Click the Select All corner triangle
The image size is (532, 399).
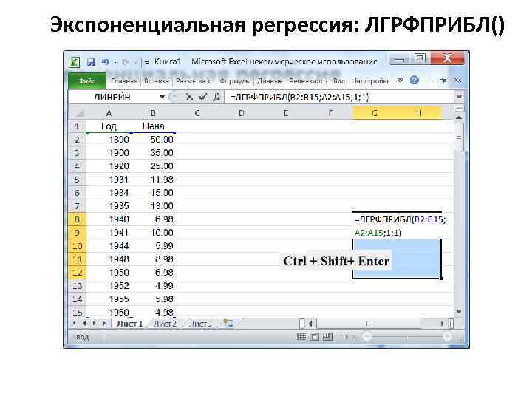click(78, 113)
